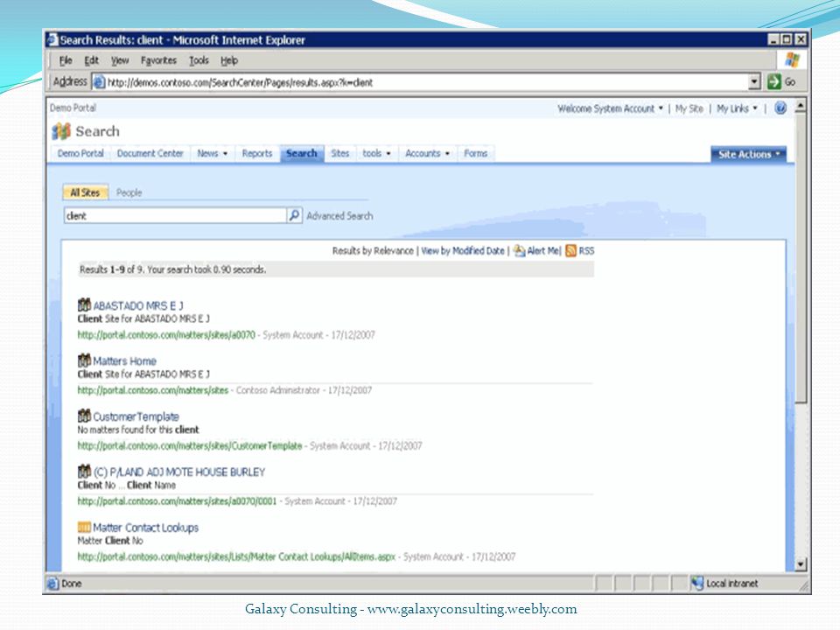Click the Matter Contact Lookups list icon
Image resolution: width=840 pixels, height=630 pixels.
click(x=84, y=527)
